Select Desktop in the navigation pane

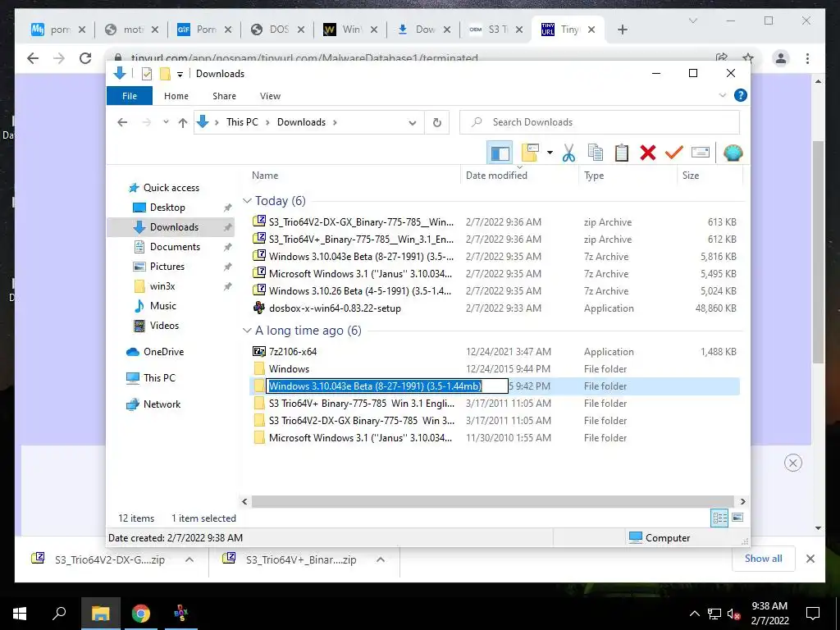(x=167, y=208)
